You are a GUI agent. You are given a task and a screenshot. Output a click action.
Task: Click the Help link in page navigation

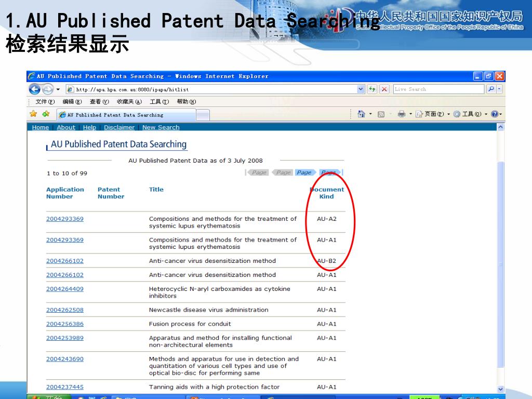89,127
